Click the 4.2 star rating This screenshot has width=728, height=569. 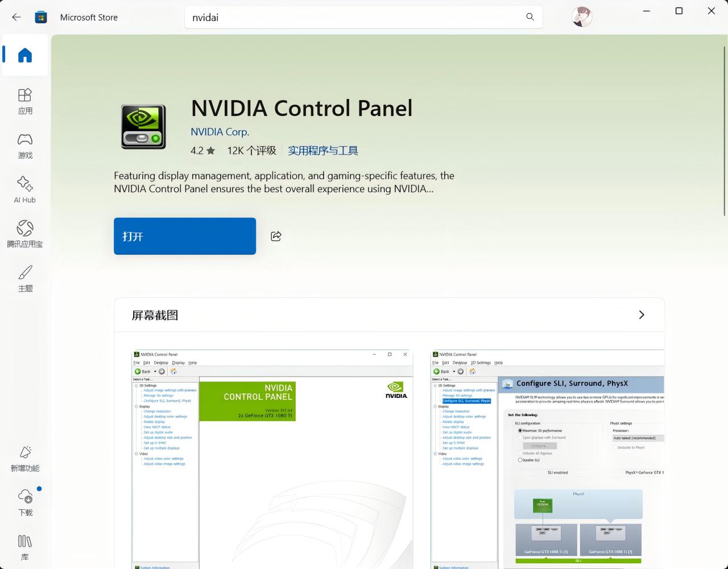pos(203,151)
